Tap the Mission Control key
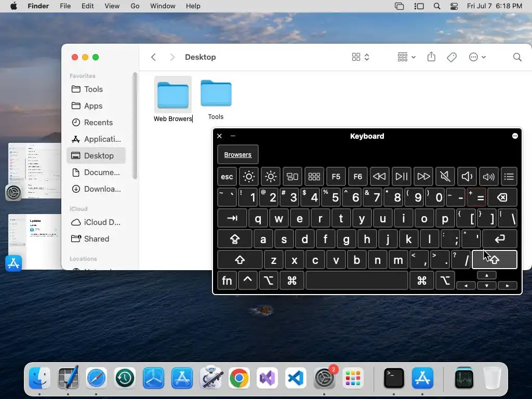 point(292,177)
